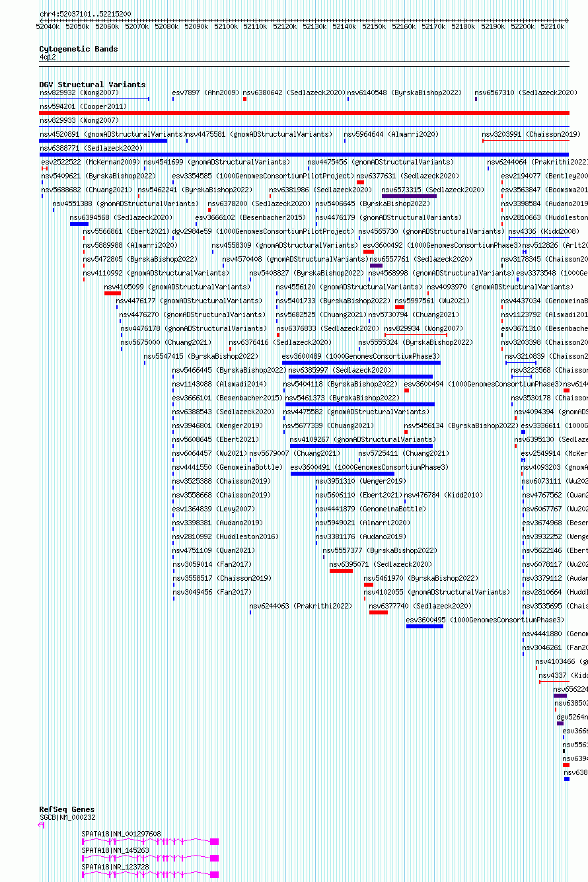This screenshot has width=588, height=882.
Task: Open variant nsv4102055 (gnomADStructuralVariants)
Action: [437, 592]
